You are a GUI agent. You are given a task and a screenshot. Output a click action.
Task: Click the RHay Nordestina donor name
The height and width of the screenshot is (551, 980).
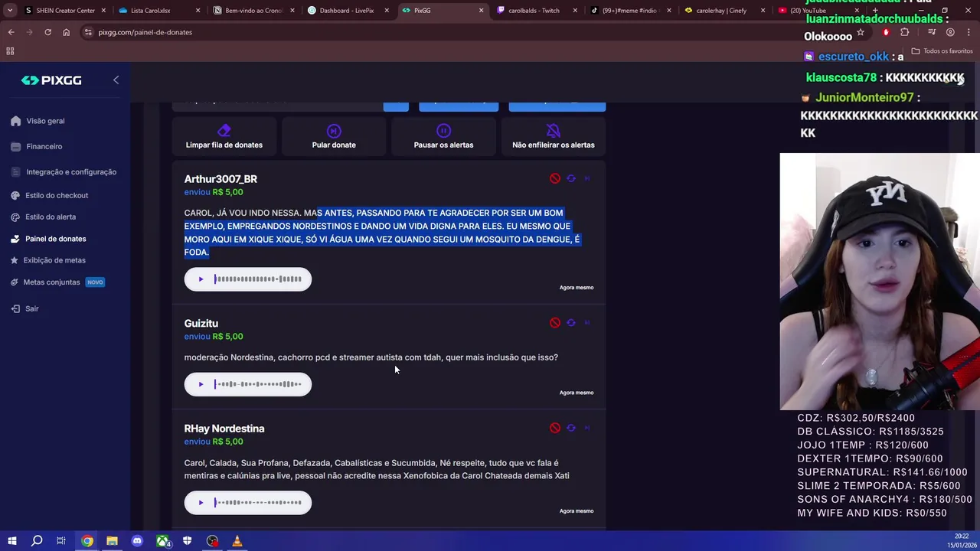click(224, 429)
